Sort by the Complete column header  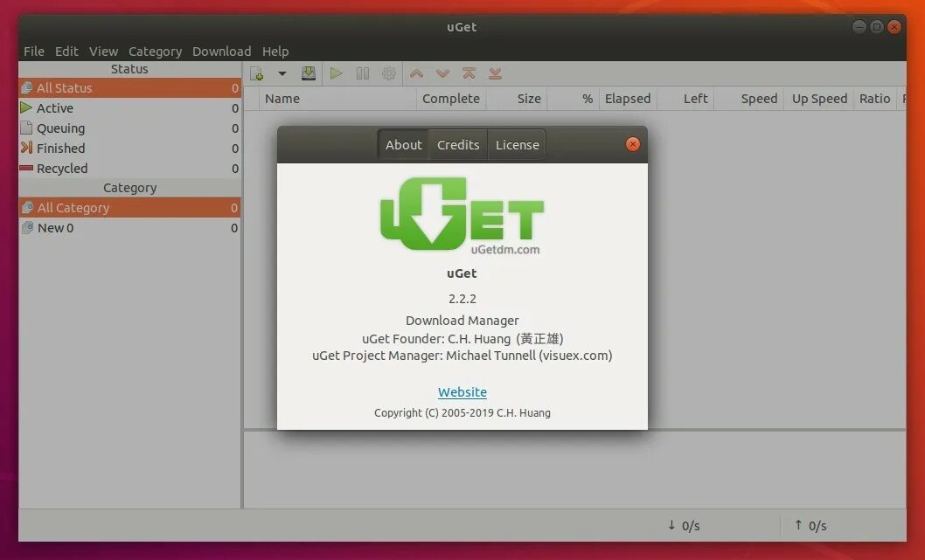451,99
